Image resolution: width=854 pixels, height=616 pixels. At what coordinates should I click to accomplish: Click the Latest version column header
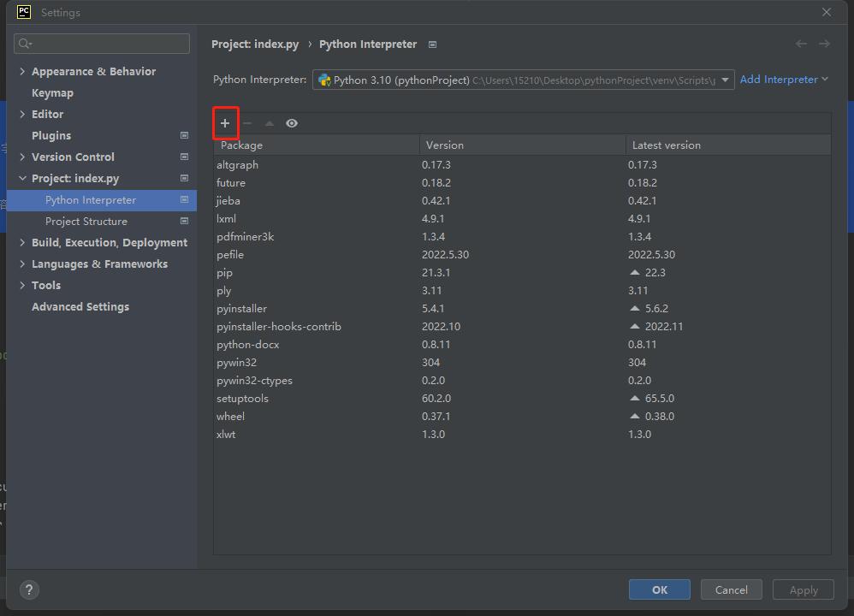[728, 145]
